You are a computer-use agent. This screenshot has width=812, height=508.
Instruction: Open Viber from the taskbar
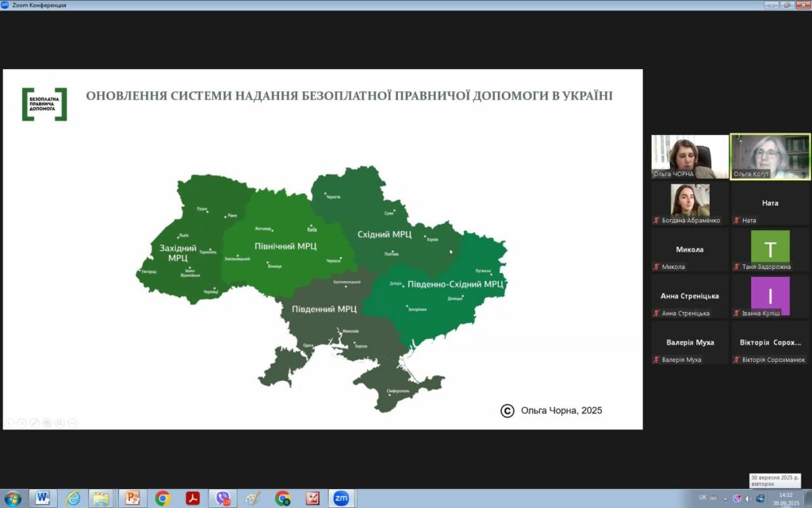click(x=223, y=498)
